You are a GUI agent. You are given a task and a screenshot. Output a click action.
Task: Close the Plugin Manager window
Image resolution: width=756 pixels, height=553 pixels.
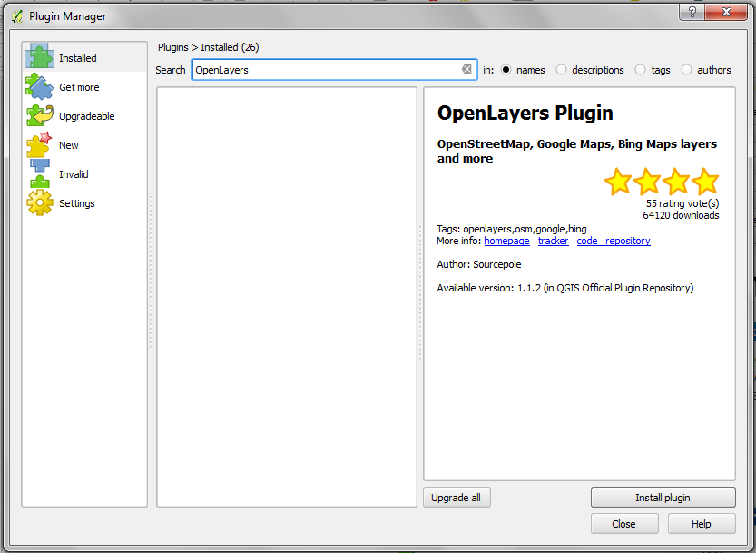tap(726, 12)
